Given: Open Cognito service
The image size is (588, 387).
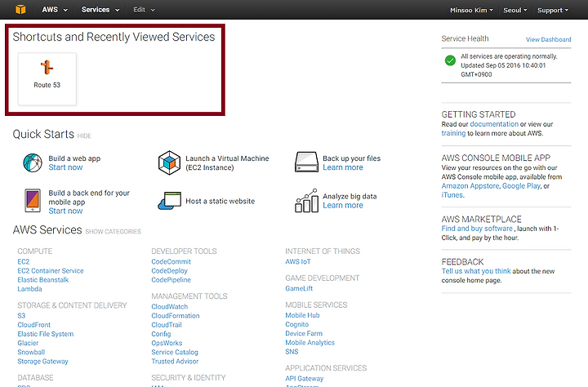Looking at the screenshot, I should (x=296, y=324).
